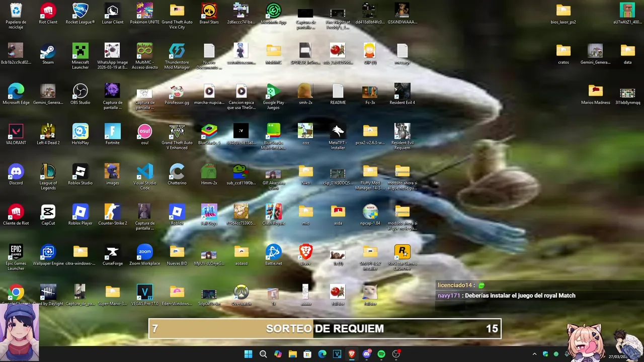This screenshot has height=362, width=644.
Task: Select the HoYoPlay launcher icon
Action: pos(80,134)
